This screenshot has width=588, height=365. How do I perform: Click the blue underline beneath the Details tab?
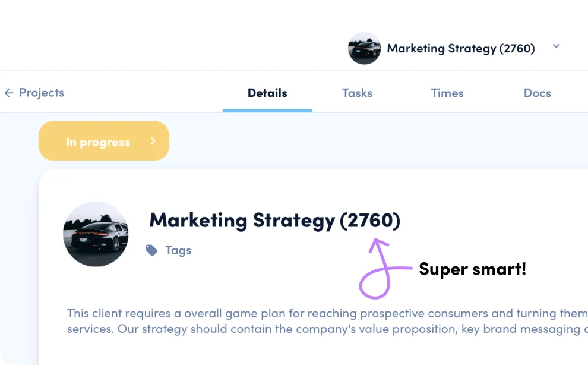click(x=267, y=110)
